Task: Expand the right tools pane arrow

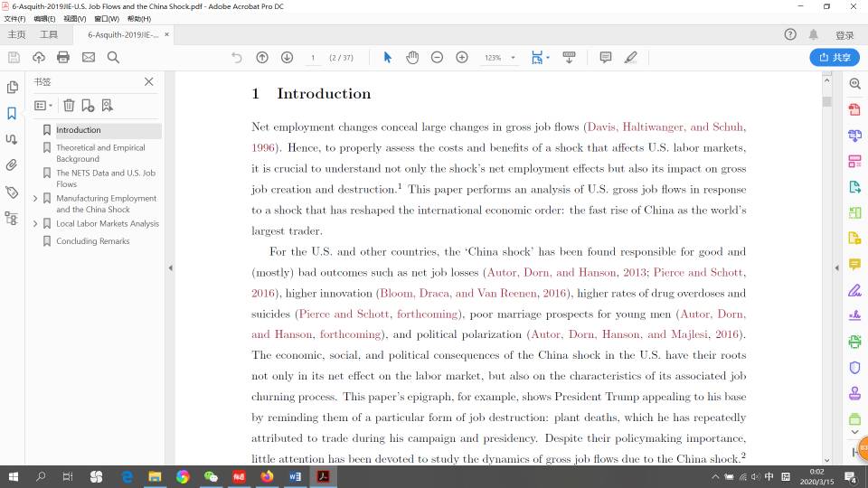Action: pos(836,267)
